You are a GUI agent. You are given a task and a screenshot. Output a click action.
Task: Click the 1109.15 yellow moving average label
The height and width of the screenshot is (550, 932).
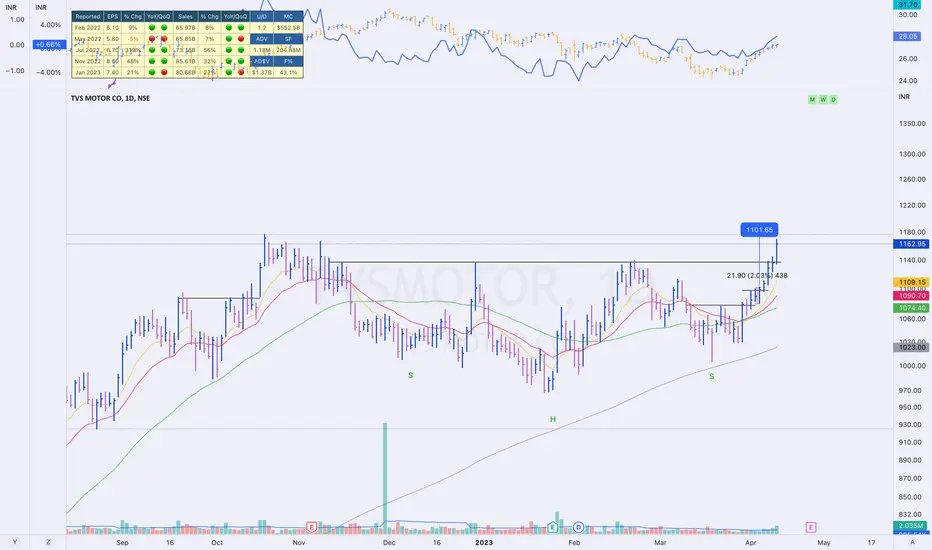[x=911, y=282]
